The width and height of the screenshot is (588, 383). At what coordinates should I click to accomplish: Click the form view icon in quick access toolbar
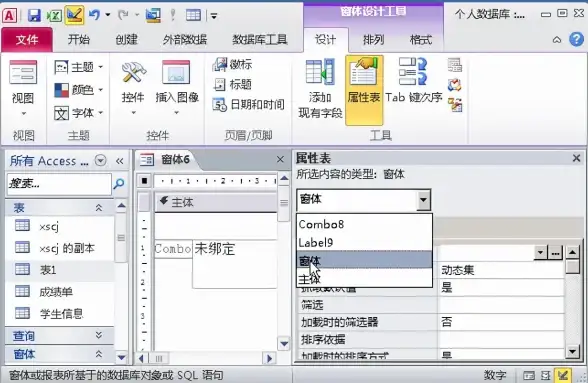pyautogui.click(x=153, y=15)
